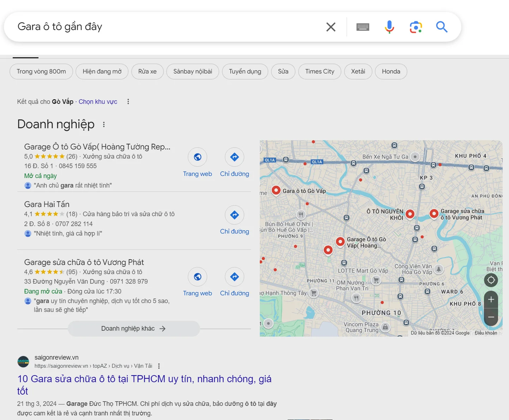Clear the search query with the X icon
Viewport: 509px width, 420px height.
pos(331,27)
